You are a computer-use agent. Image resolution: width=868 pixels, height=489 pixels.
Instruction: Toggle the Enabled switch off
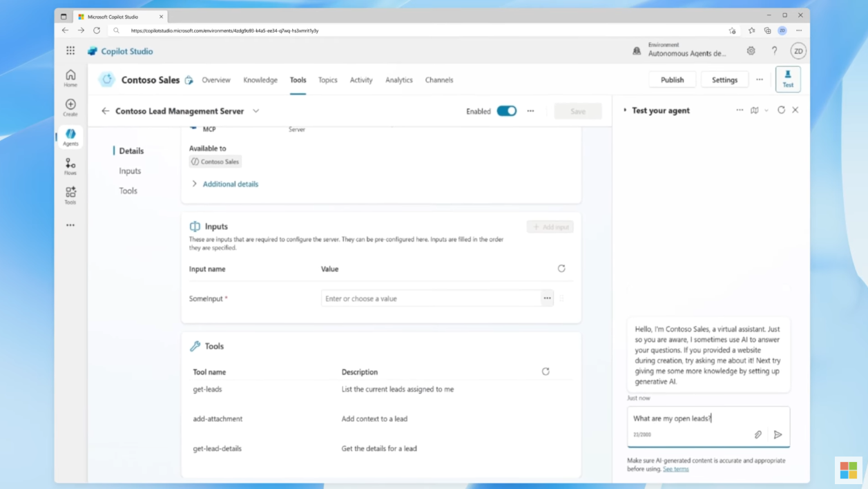point(506,111)
